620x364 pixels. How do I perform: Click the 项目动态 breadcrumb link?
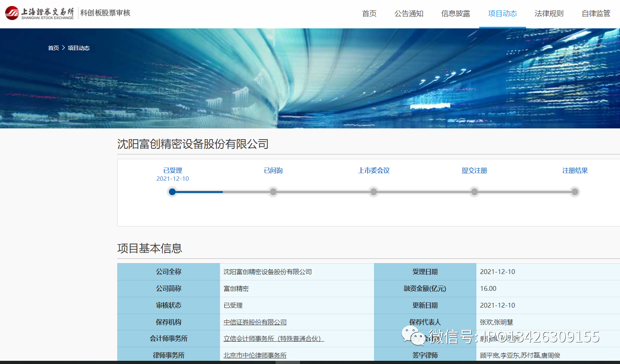[x=79, y=48]
